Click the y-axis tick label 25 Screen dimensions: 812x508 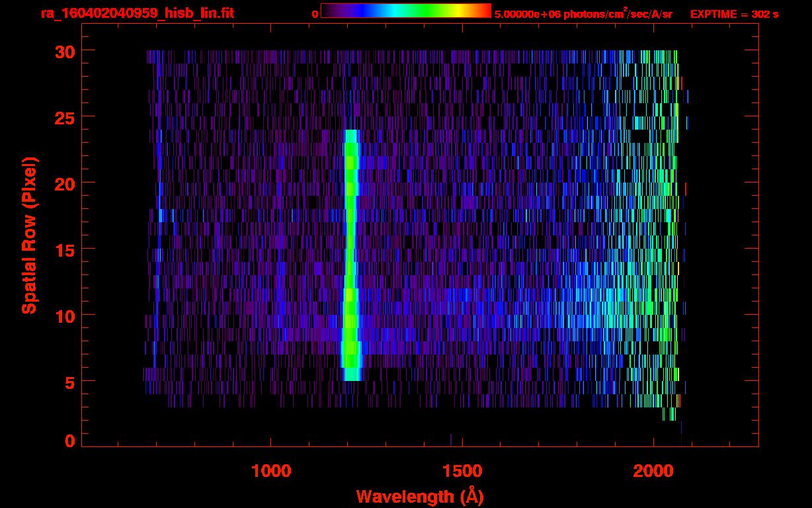(64, 117)
